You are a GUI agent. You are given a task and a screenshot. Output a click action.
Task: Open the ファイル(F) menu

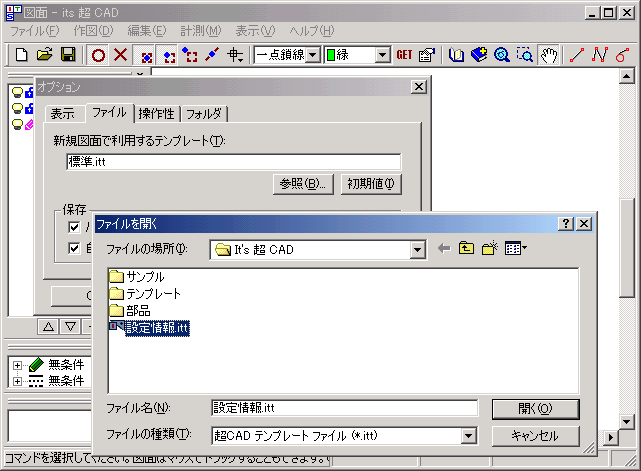click(35, 31)
